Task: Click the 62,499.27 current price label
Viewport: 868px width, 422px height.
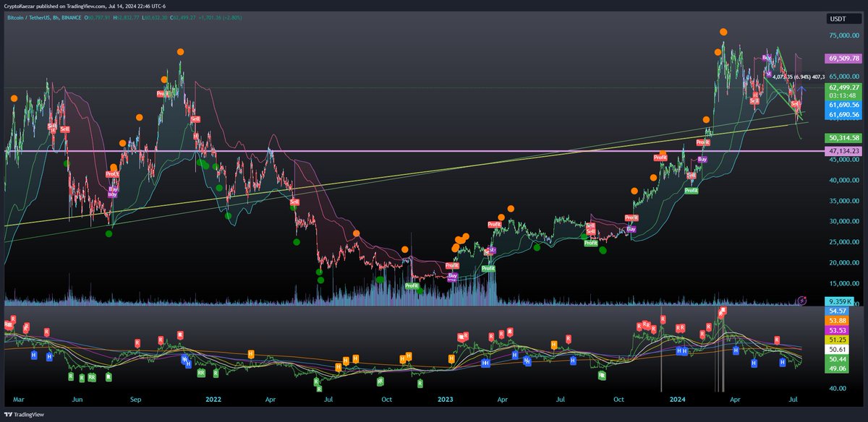Action: click(843, 87)
